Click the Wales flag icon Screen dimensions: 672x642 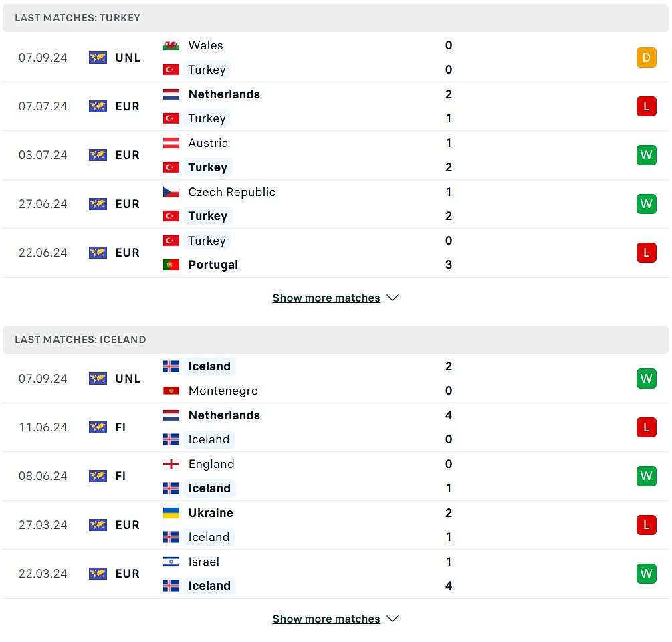(x=171, y=45)
